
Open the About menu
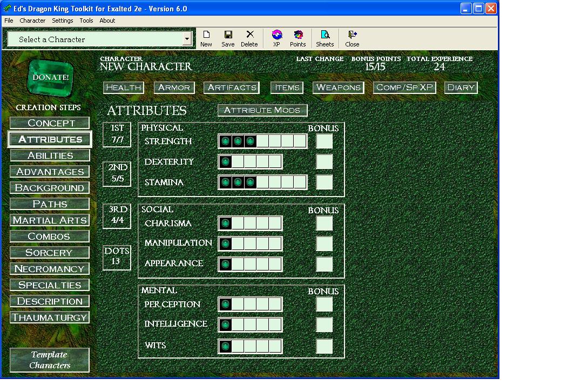[107, 21]
